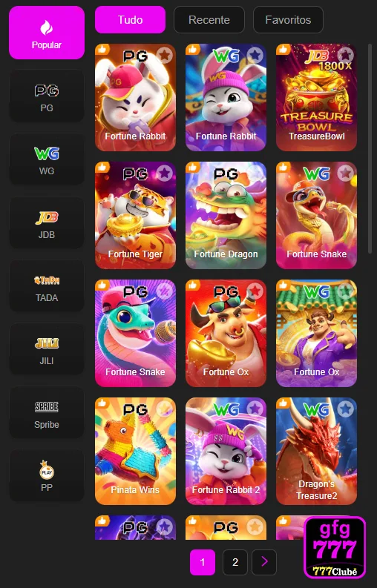Open the Pinata Wins game
Image resolution: width=377 pixels, height=588 pixels.
135,451
